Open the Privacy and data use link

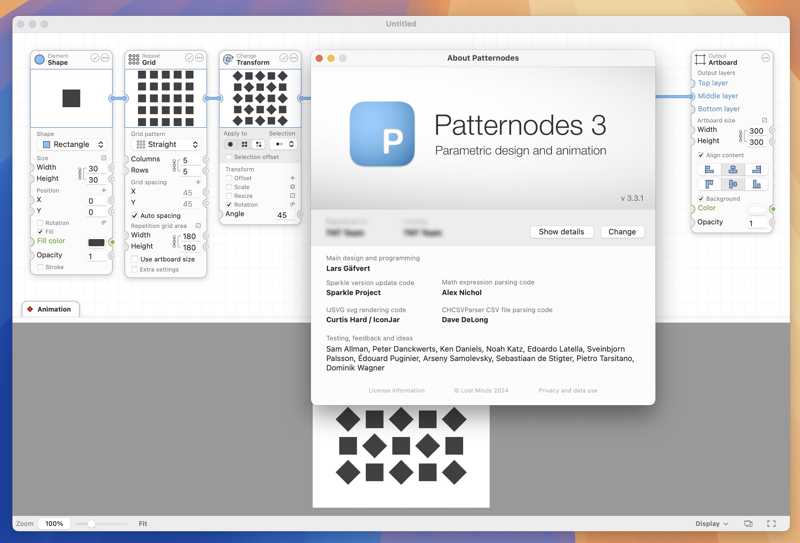pyautogui.click(x=568, y=390)
